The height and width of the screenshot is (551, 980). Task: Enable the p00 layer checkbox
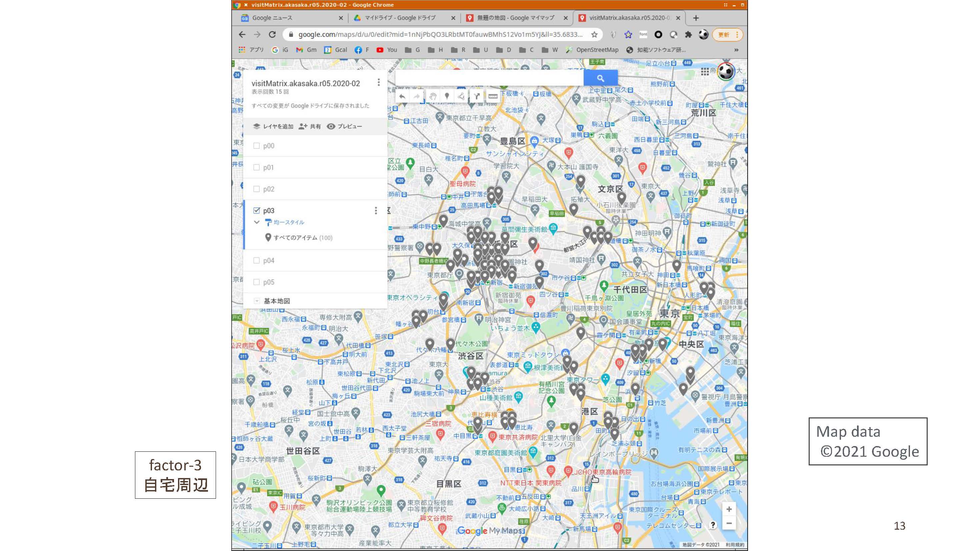(x=256, y=146)
